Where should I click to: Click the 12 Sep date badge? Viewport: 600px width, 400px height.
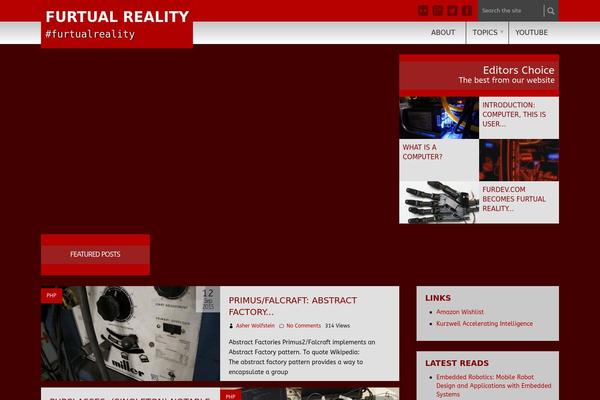coord(208,299)
